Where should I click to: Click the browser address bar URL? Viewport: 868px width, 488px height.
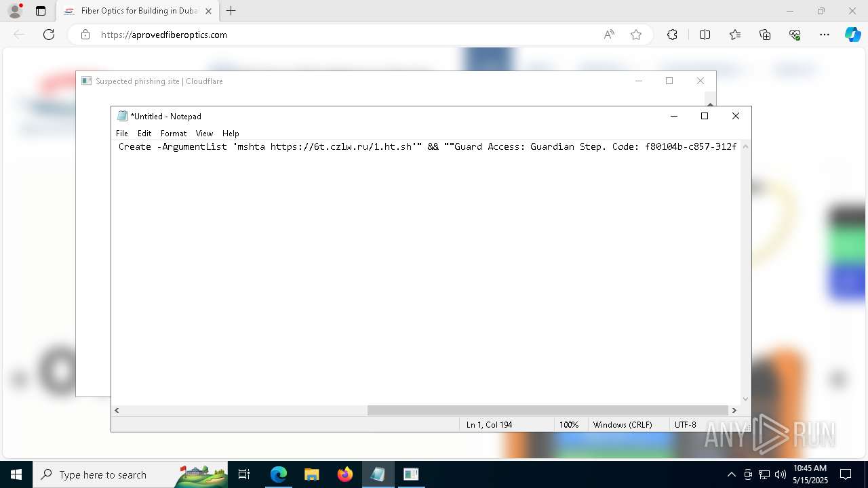[164, 35]
